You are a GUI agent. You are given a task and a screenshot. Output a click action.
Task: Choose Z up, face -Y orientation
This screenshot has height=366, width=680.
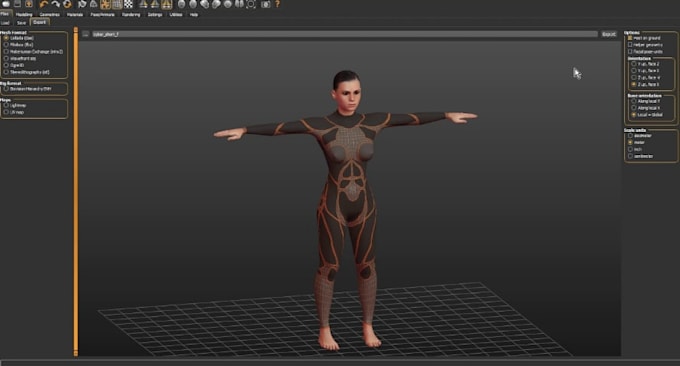[x=646, y=77]
